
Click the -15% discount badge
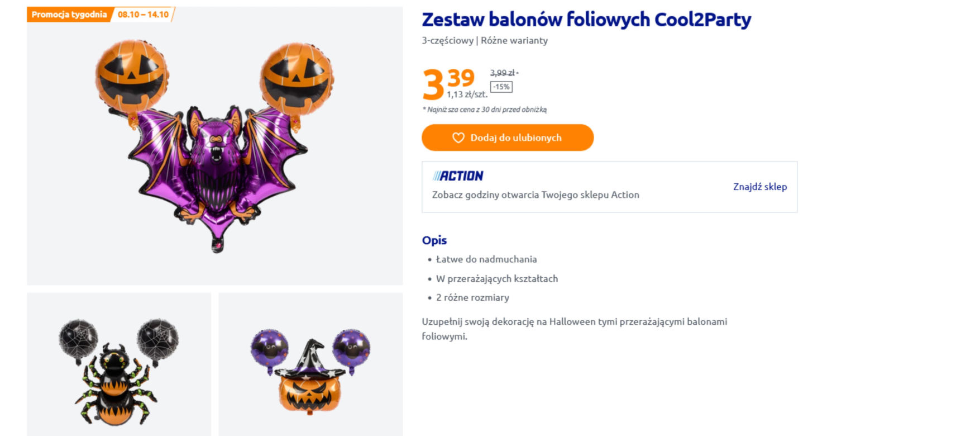501,87
